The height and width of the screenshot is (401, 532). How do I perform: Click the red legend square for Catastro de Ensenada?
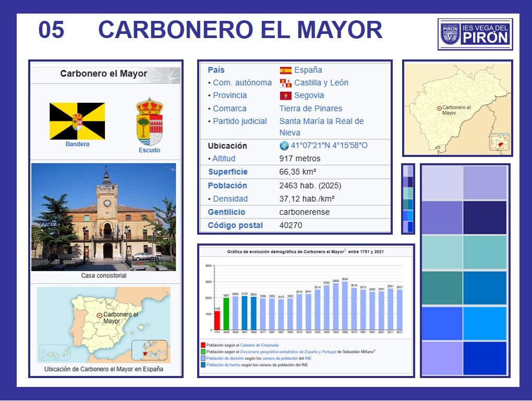click(x=203, y=345)
